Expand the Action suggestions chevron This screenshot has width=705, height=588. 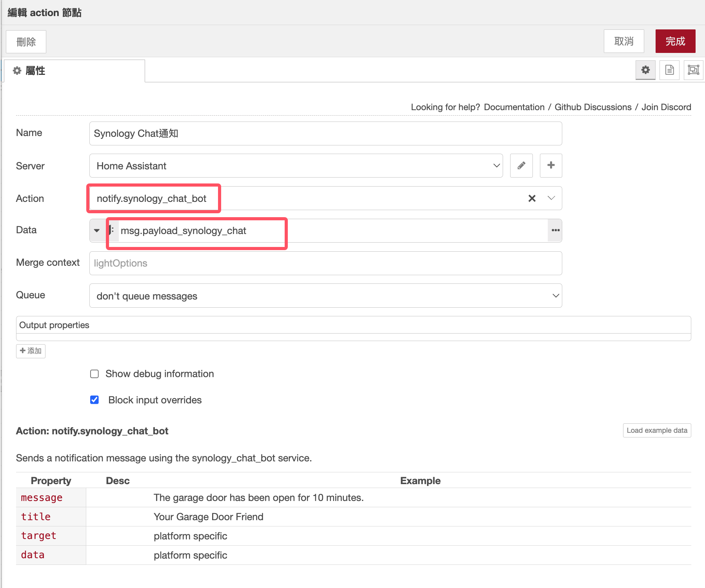tap(551, 198)
